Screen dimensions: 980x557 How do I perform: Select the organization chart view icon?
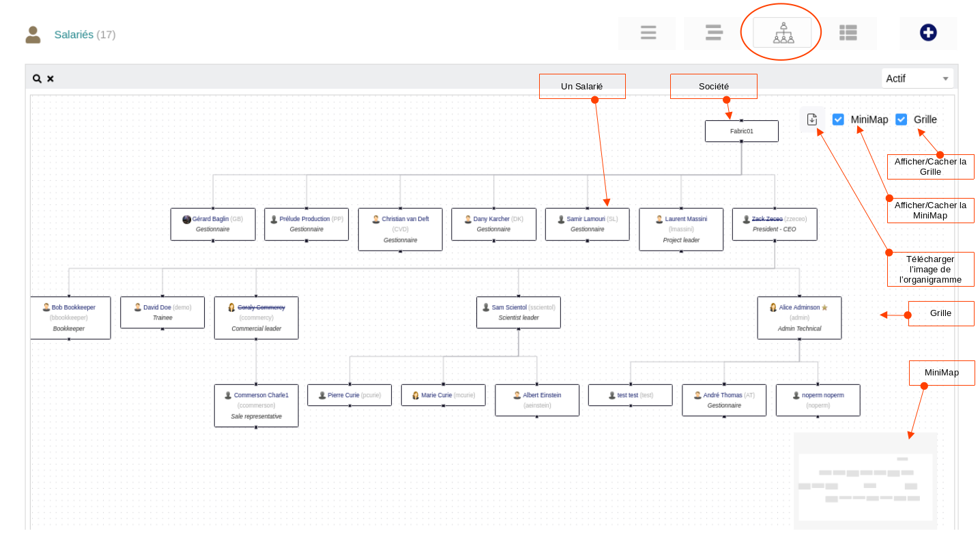tap(783, 33)
